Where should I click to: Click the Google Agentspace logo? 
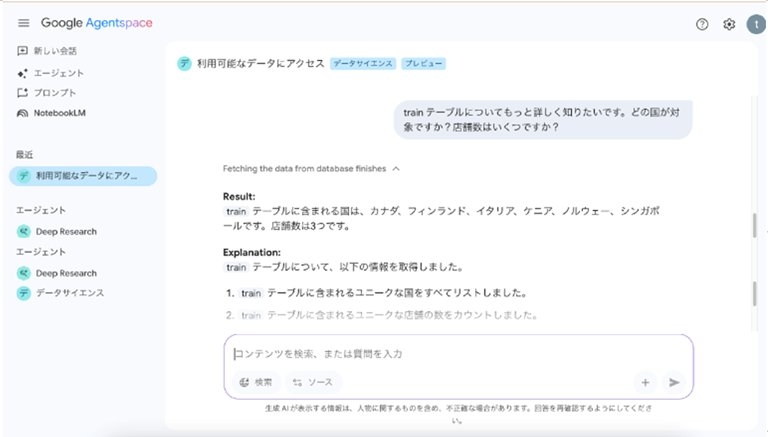96,23
